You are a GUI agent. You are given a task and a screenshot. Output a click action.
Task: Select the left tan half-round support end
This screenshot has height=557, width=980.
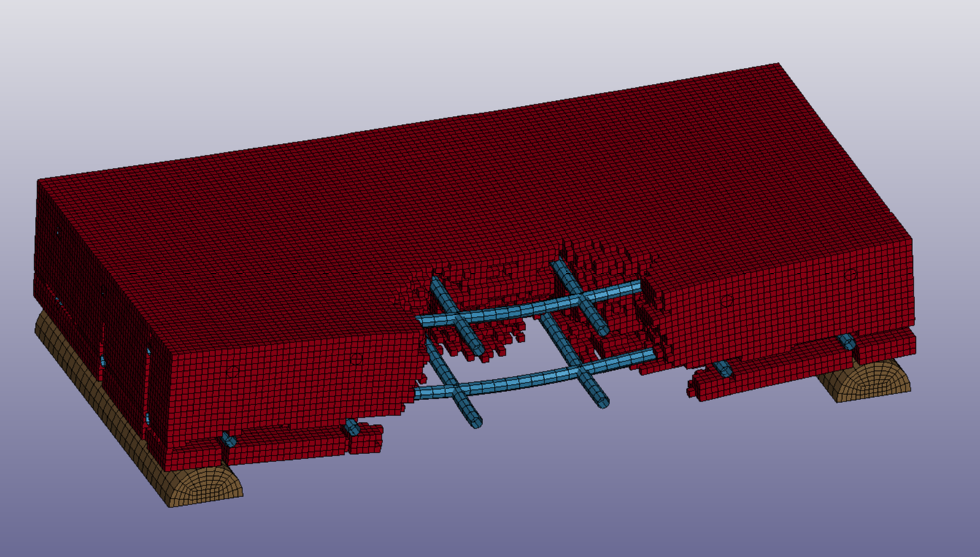tap(201, 485)
